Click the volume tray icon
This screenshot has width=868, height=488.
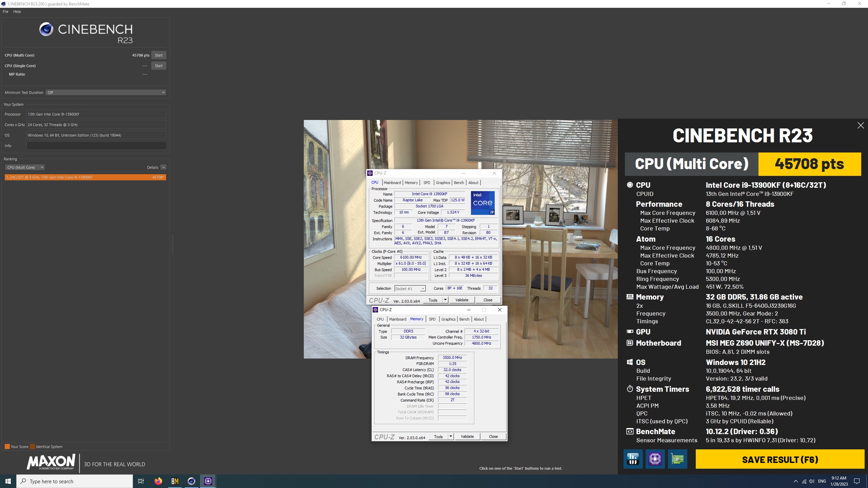click(812, 481)
